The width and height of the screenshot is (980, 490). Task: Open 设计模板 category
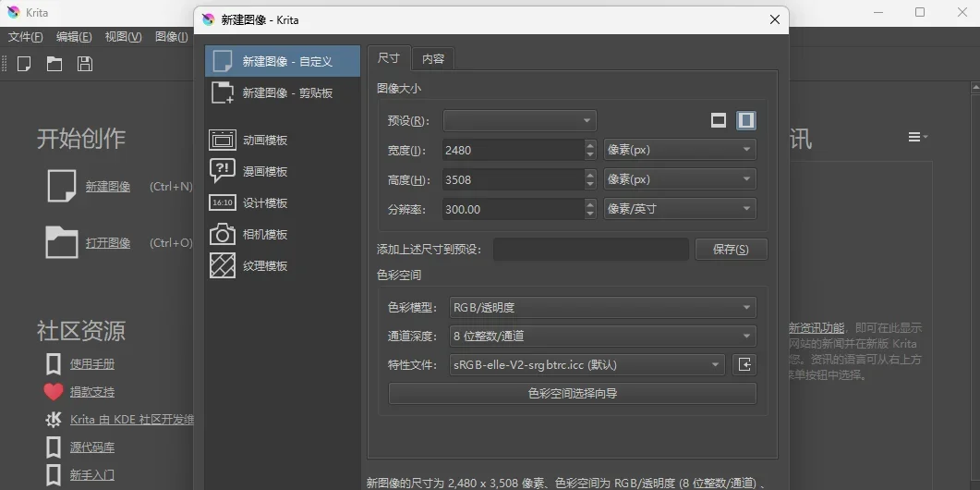(x=283, y=202)
